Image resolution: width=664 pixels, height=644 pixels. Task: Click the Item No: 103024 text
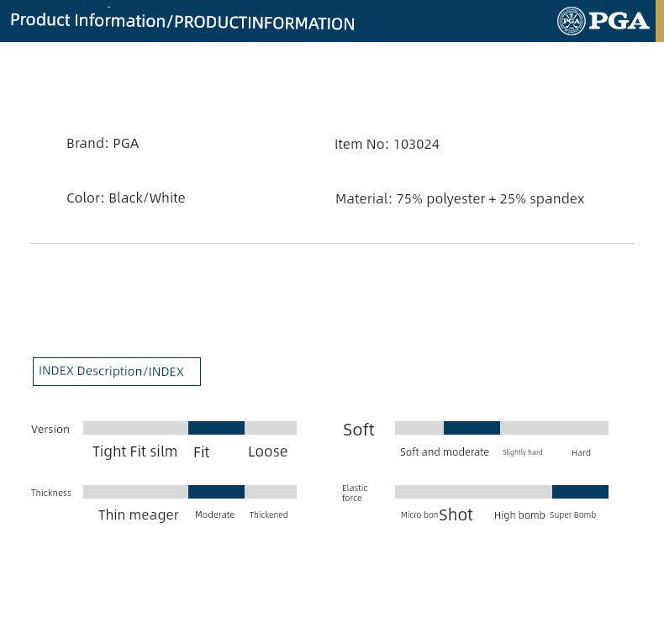[387, 144]
